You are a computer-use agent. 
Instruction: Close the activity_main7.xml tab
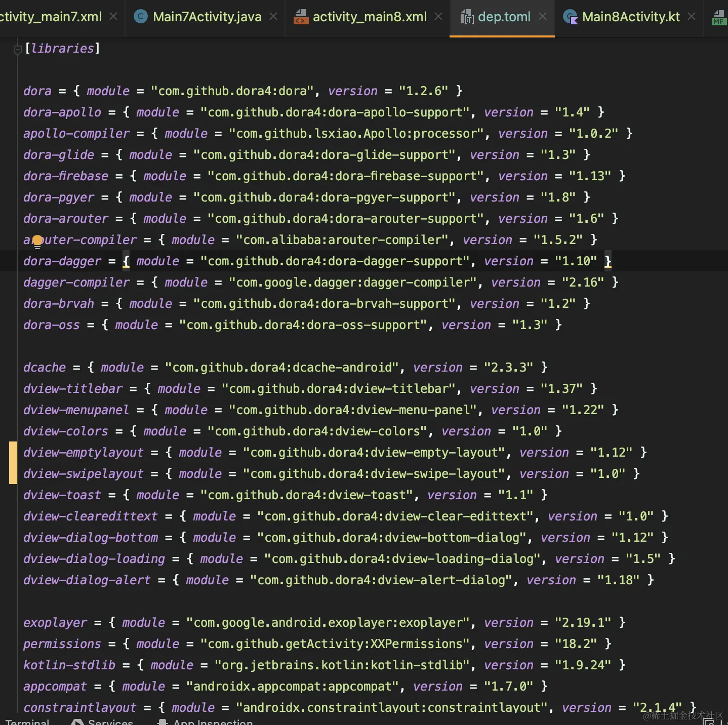113,17
